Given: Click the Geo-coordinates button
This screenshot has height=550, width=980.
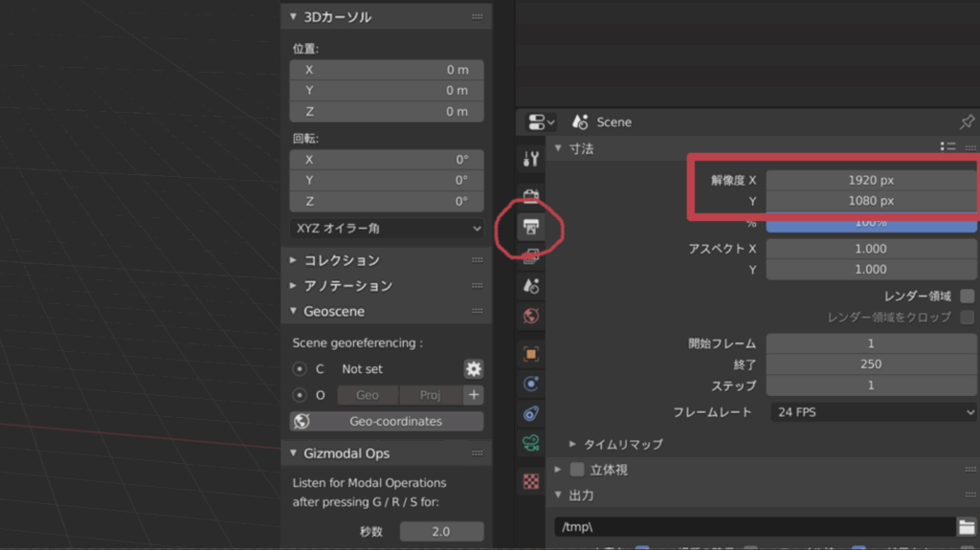Looking at the screenshot, I should coord(387,422).
